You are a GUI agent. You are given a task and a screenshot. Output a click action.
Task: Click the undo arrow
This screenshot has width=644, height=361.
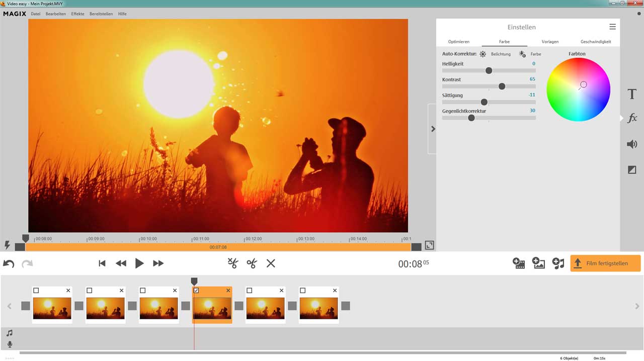tap(9, 263)
